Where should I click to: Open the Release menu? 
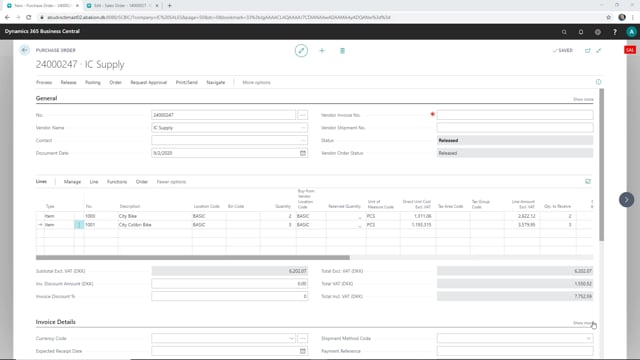69,82
